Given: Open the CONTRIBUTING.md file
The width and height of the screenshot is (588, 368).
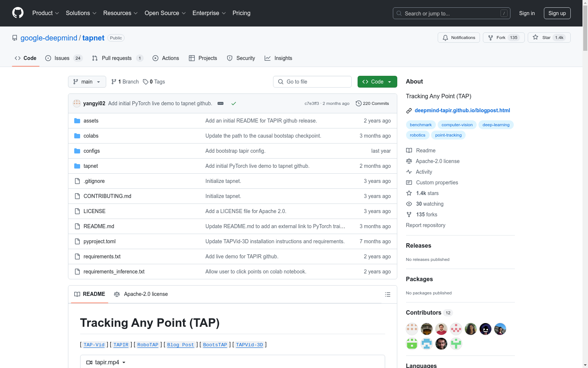Looking at the screenshot, I should point(107,196).
